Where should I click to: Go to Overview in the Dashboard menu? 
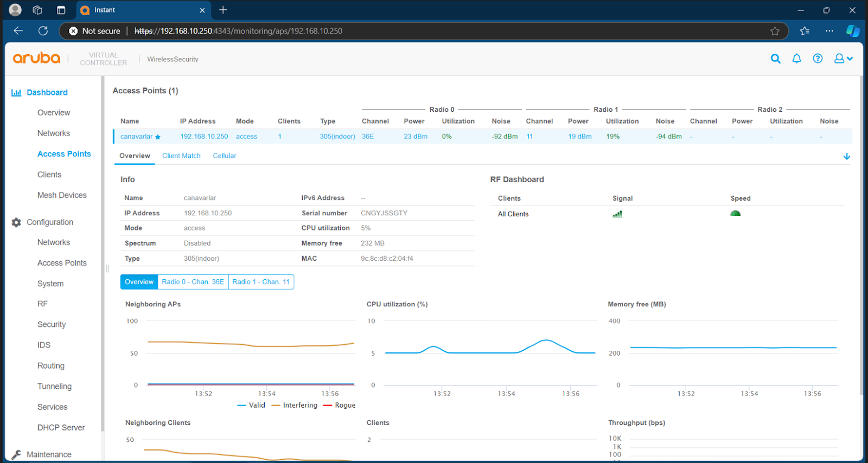54,113
